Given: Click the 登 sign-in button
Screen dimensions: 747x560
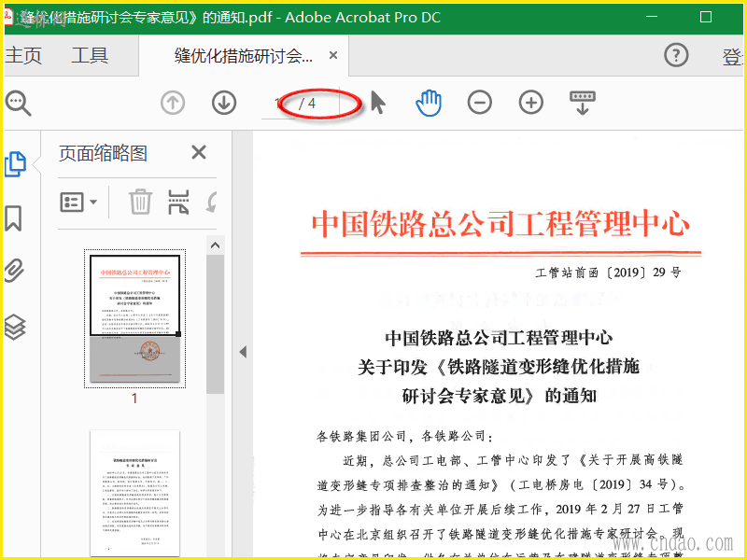Looking at the screenshot, I should coord(733,57).
